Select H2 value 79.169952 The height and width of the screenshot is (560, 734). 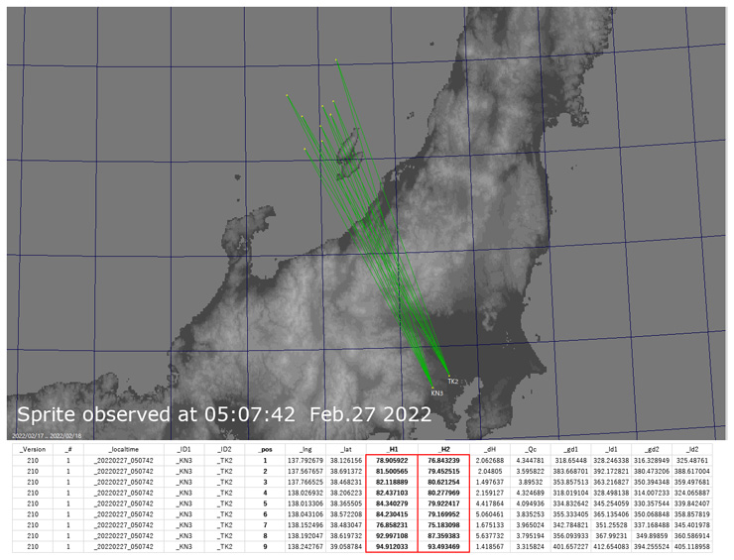(443, 514)
